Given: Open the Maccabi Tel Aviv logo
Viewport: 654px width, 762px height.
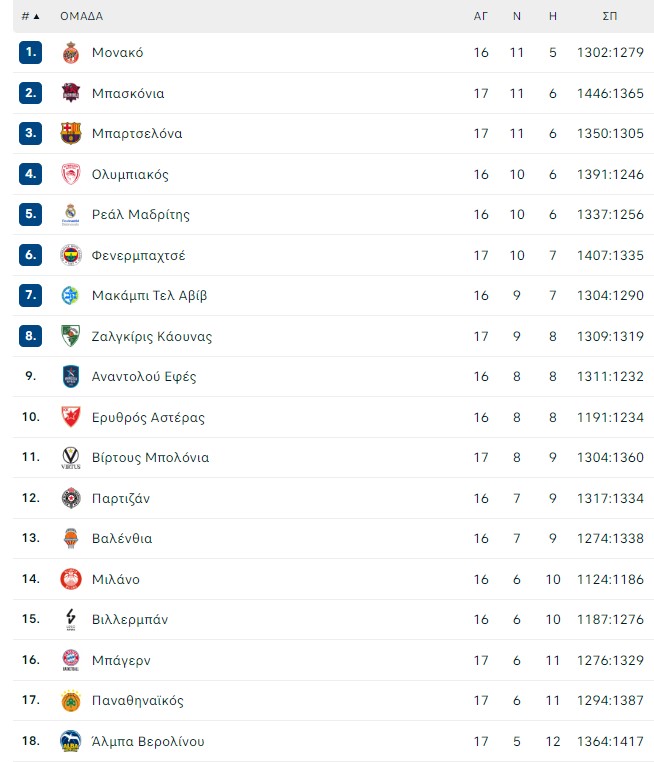Looking at the screenshot, I should point(71,295).
